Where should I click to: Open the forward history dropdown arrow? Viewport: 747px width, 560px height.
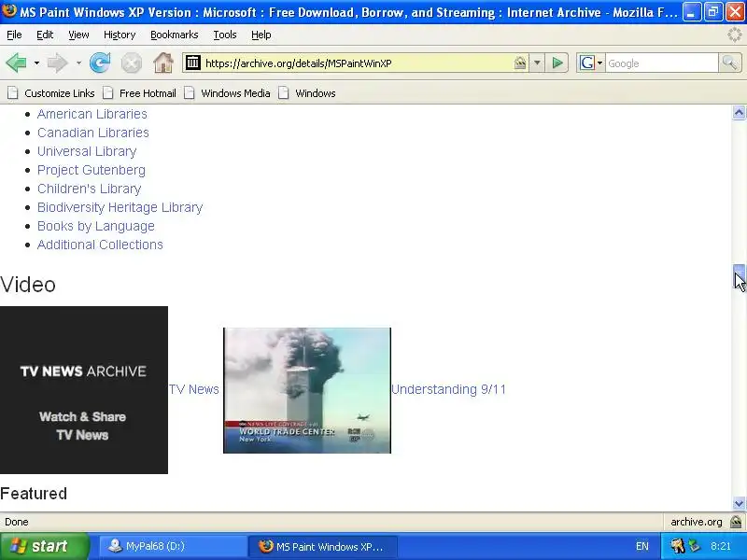78,63
